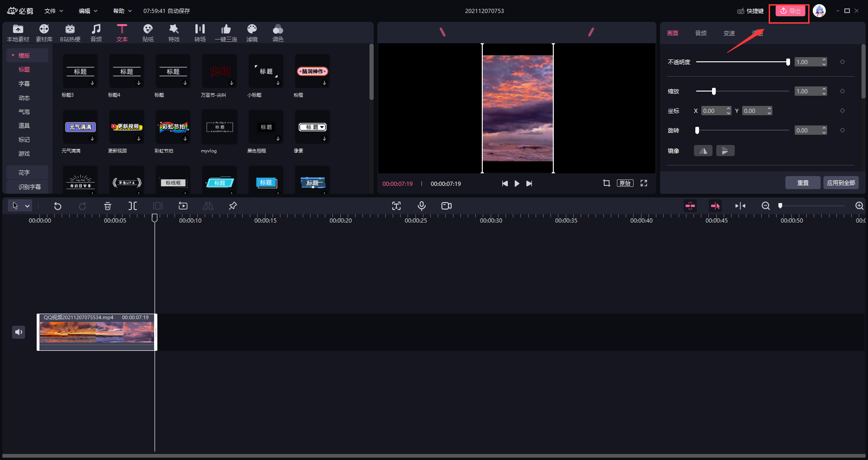Image resolution: width=868 pixels, height=460 pixels.
Task: Open the 特效 effects panel
Action: 174,33
